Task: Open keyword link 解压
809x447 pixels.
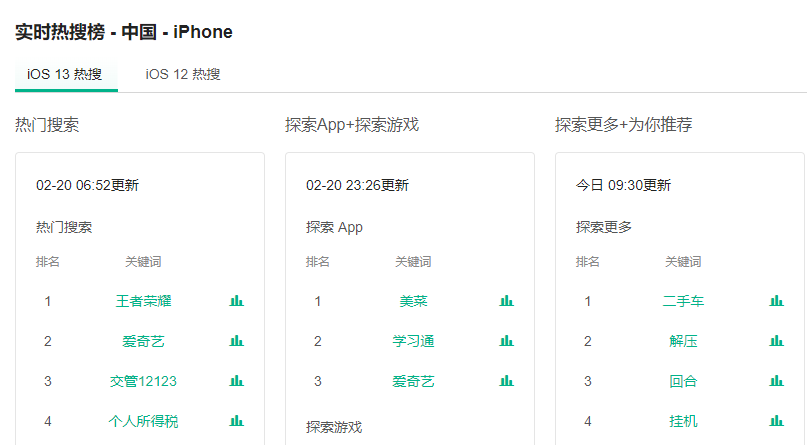Action: click(683, 341)
